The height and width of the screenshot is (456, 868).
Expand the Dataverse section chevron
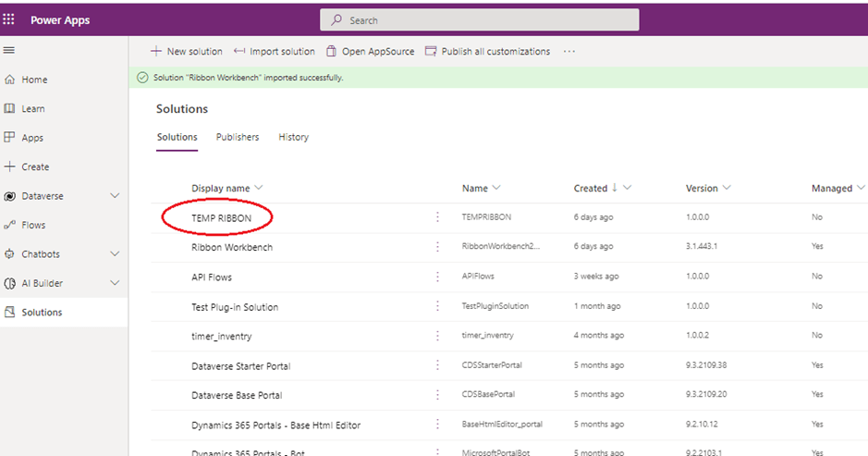tap(115, 196)
